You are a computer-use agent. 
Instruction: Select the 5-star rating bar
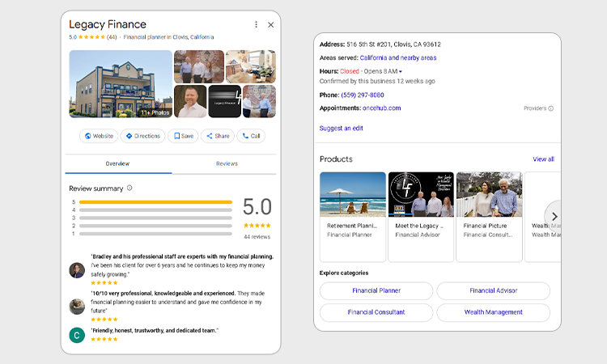tap(155, 202)
